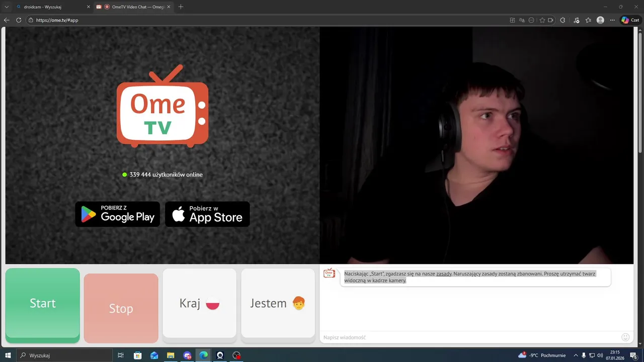Viewport: 644px width, 362px height.
Task: Open network settings tray icon
Action: (592, 355)
